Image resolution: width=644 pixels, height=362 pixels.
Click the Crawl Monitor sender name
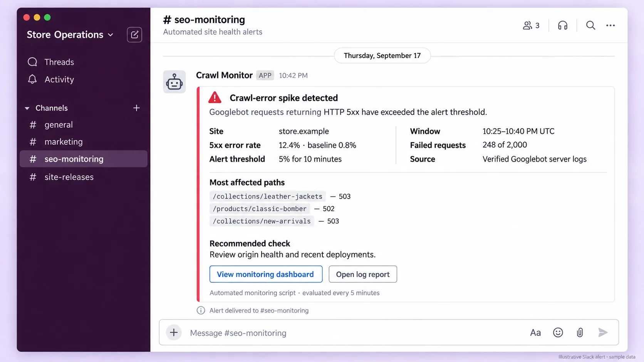(224, 75)
